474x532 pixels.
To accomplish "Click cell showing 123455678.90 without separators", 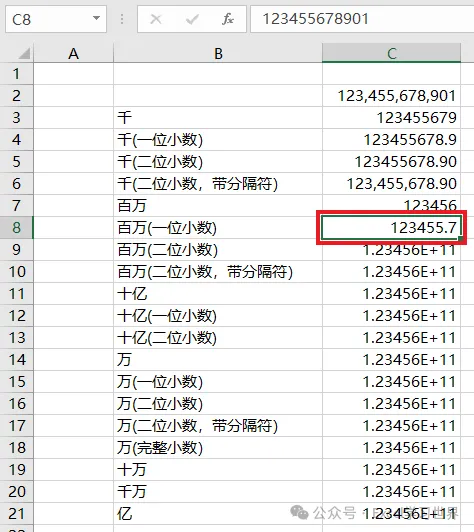I will click(392, 162).
